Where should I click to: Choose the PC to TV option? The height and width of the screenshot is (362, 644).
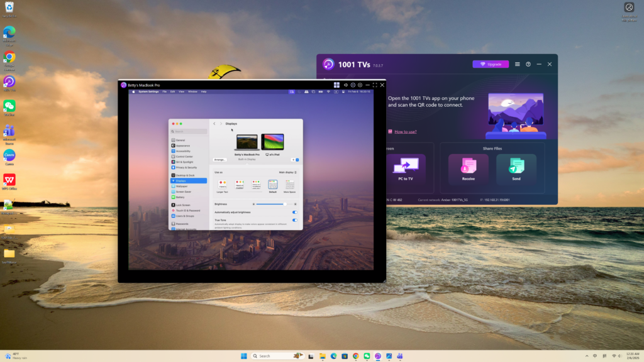coord(406,167)
